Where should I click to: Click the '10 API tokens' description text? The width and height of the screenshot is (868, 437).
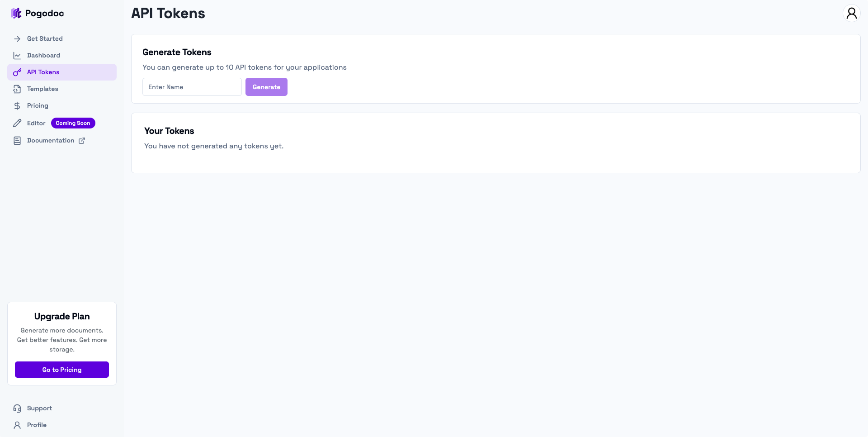pyautogui.click(x=245, y=67)
